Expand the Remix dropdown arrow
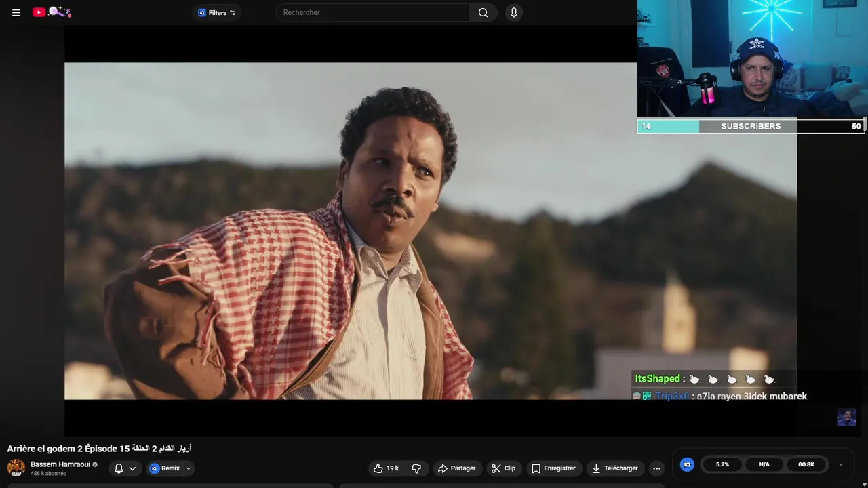Screen dimensions: 868x488 [189, 468]
